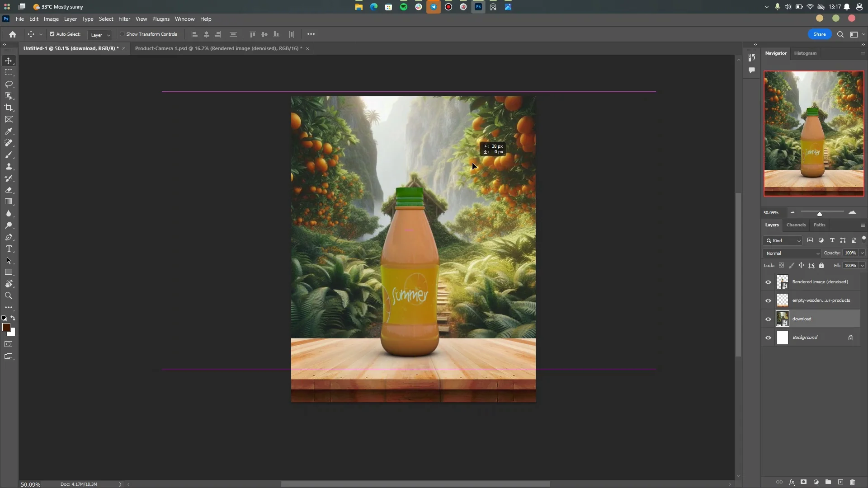Hide the Background layer
Screen dimensions: 868x488
coord(768,338)
